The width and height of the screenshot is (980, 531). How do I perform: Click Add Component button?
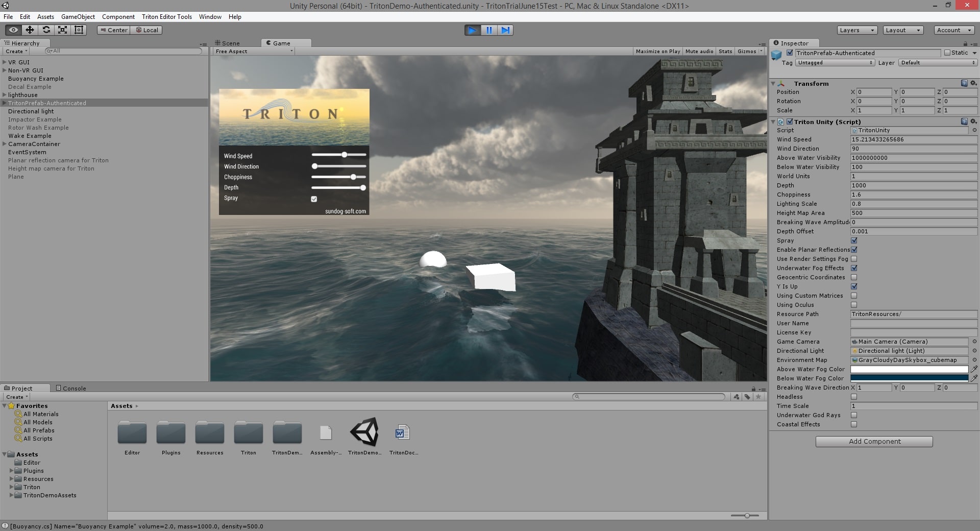coord(874,442)
